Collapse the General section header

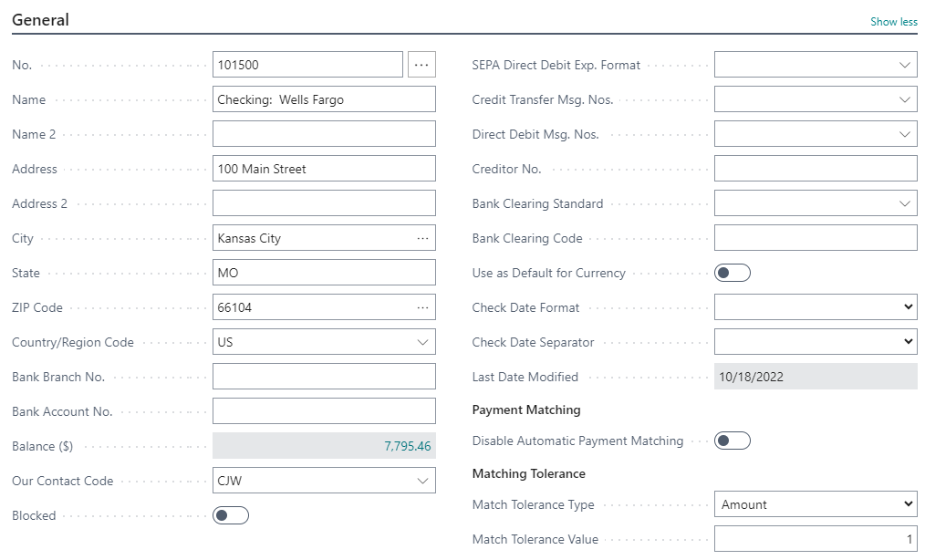41,19
